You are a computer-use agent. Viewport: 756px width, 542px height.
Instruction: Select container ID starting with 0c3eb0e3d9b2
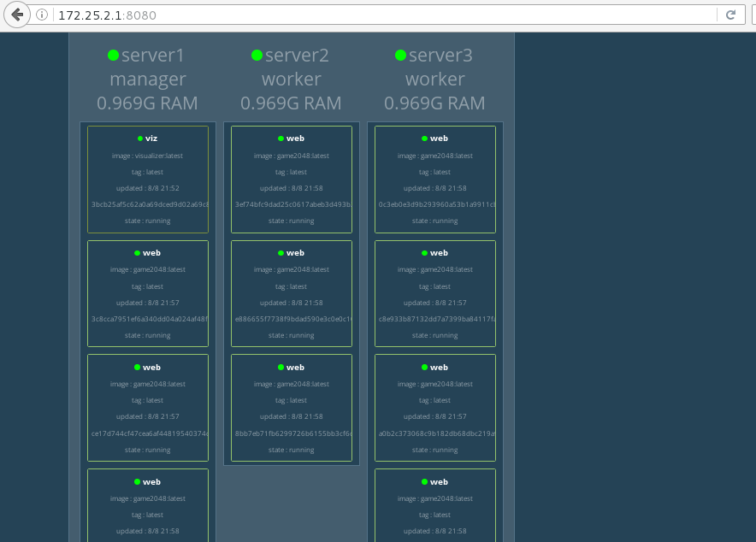tap(437, 204)
